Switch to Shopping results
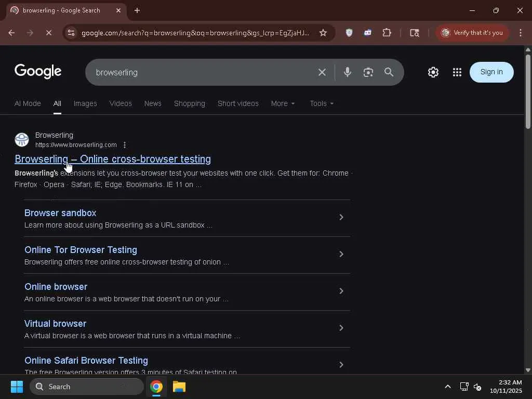 click(189, 103)
